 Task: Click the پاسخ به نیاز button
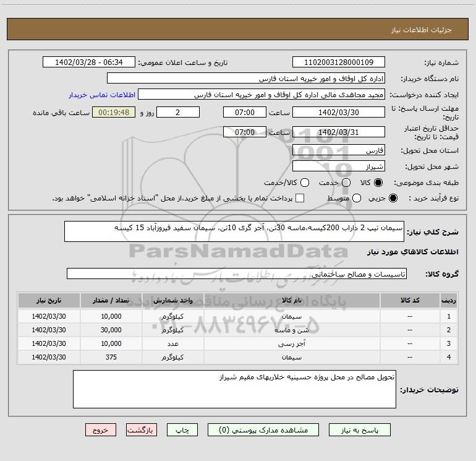point(360,430)
